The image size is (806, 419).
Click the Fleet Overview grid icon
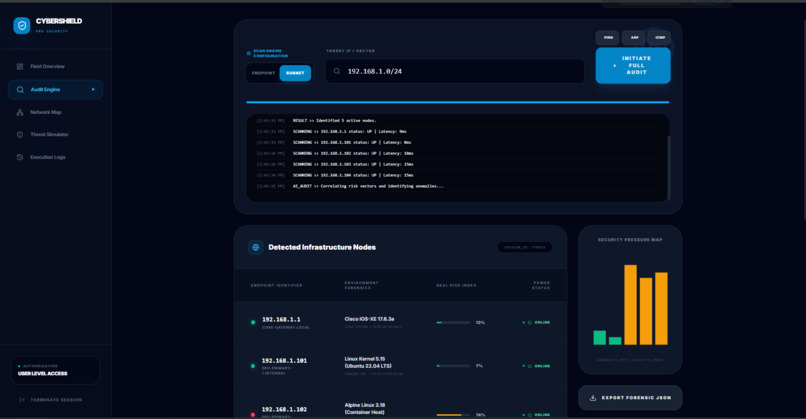(20, 66)
